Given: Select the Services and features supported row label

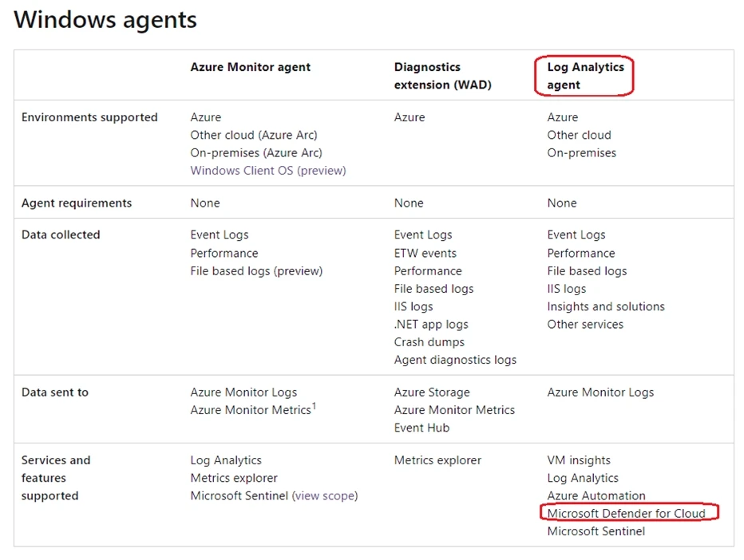Looking at the screenshot, I should click(x=56, y=478).
